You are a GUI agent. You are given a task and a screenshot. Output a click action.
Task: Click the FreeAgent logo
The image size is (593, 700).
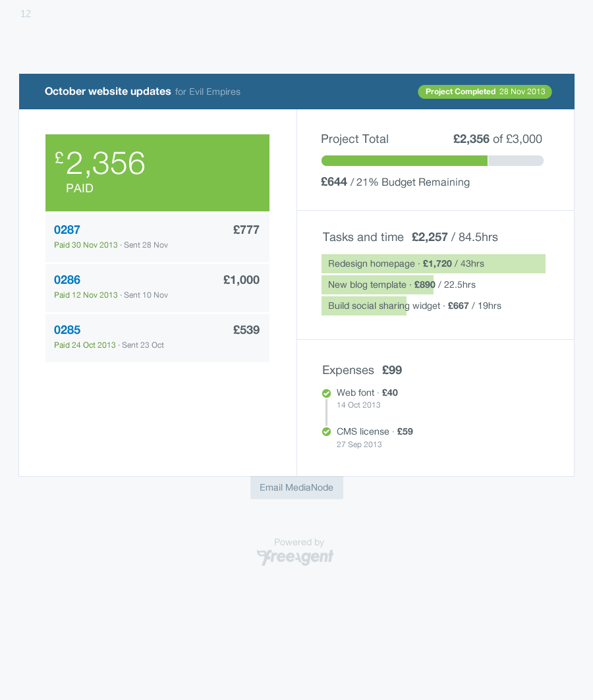point(295,557)
